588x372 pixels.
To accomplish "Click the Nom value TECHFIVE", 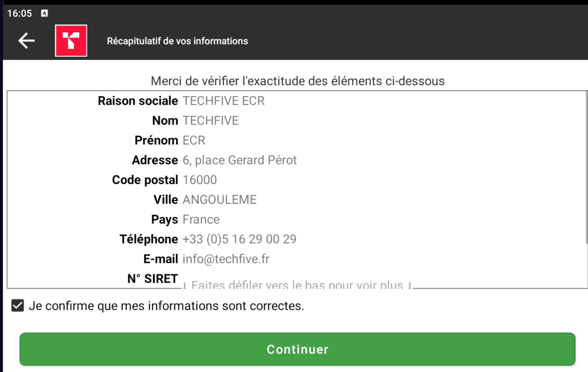I will click(x=211, y=121).
